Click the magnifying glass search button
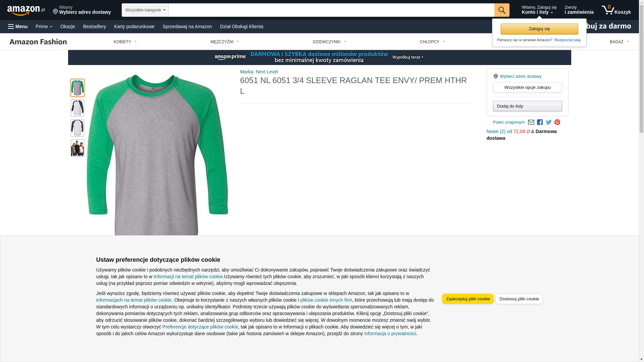The height and width of the screenshot is (362, 644). pyautogui.click(x=502, y=10)
